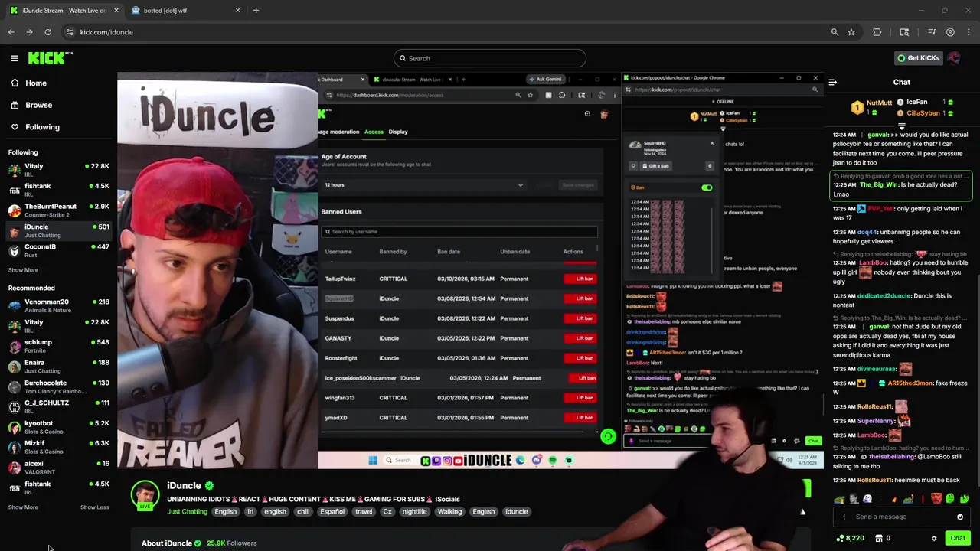
Task: Select the travel stream tag
Action: pos(364,512)
